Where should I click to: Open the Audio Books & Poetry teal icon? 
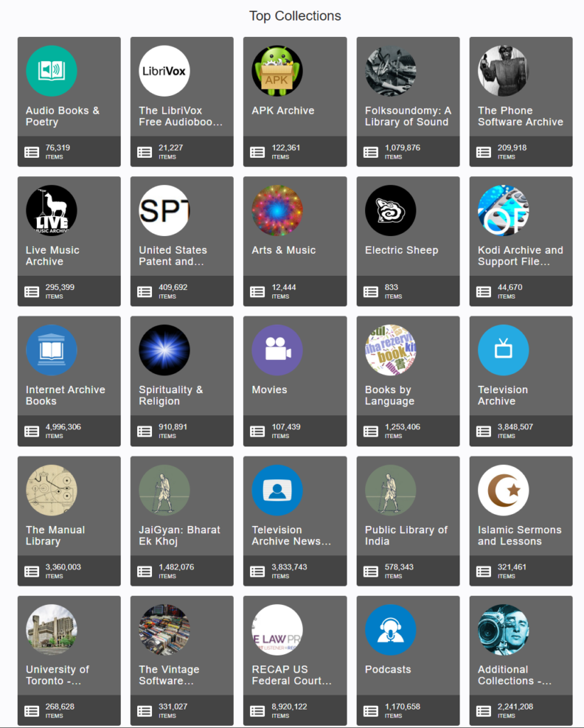[51, 71]
